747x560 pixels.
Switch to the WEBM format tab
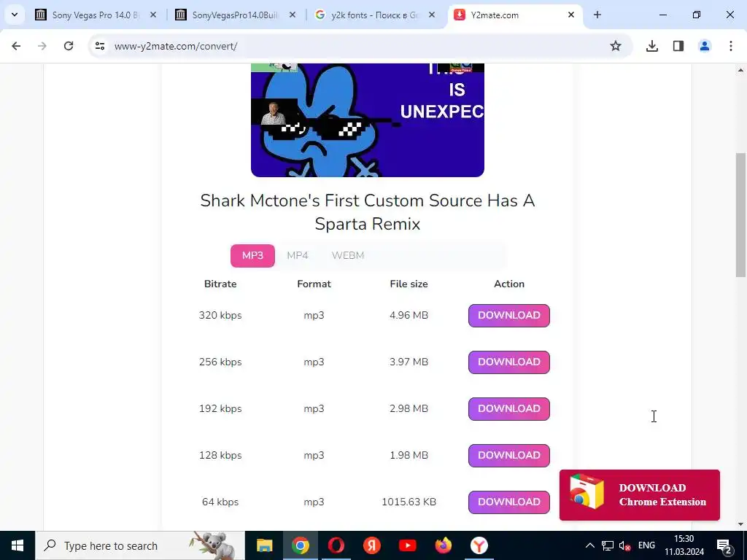pos(348,256)
